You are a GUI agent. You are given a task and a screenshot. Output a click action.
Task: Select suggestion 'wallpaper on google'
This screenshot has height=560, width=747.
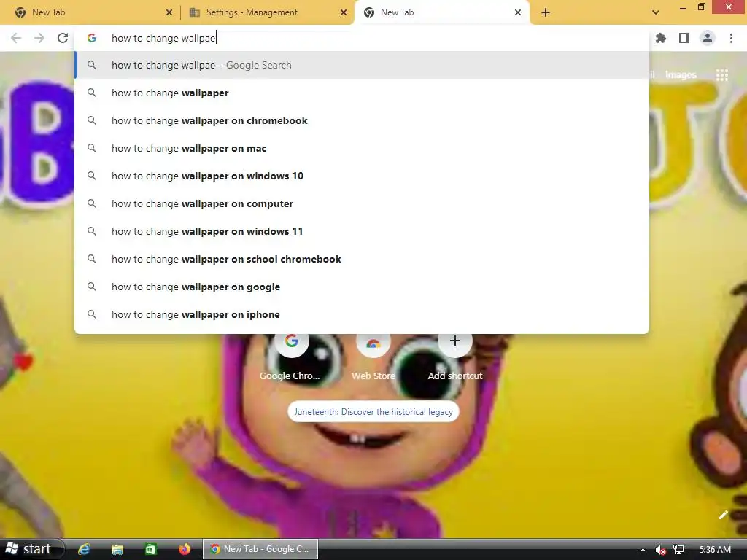point(362,287)
